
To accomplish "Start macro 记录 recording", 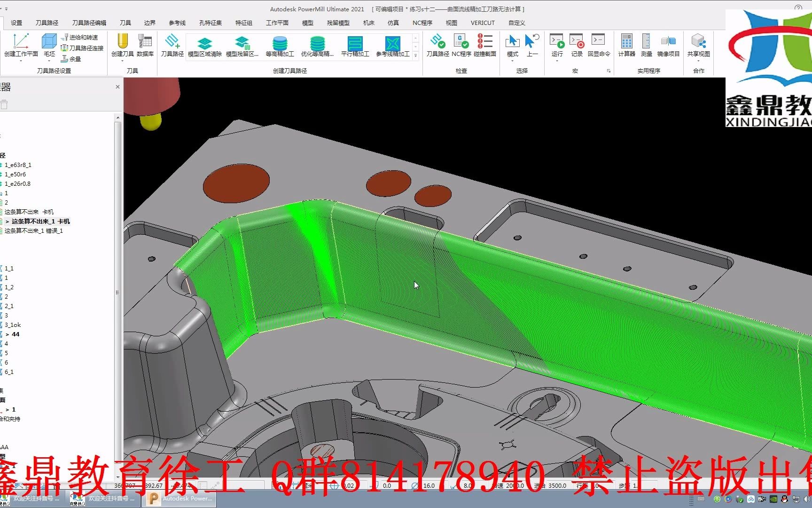I will pyautogui.click(x=577, y=46).
